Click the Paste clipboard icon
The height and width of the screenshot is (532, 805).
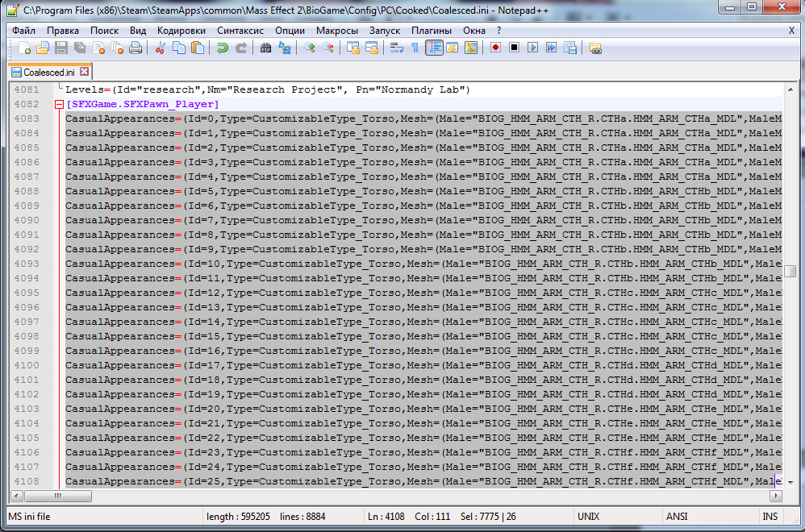point(197,48)
